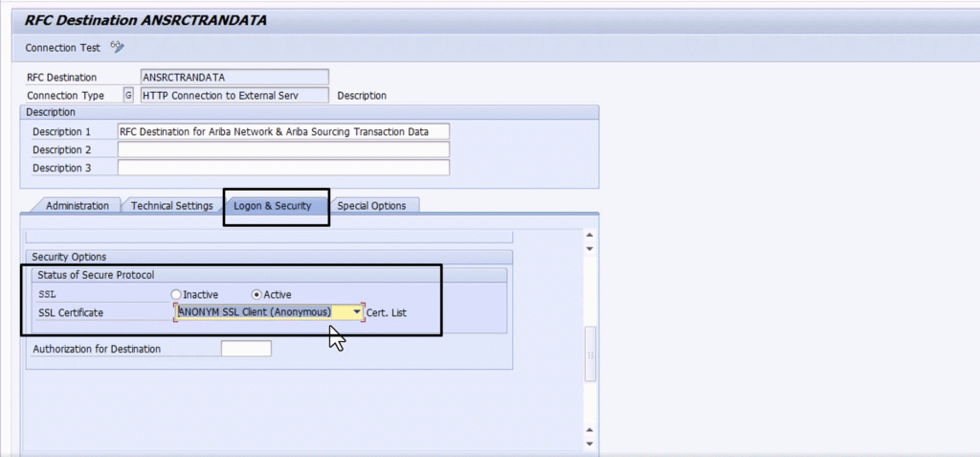Image resolution: width=980 pixels, height=457 pixels.
Task: Click the SSL Certificate label
Action: (71, 312)
